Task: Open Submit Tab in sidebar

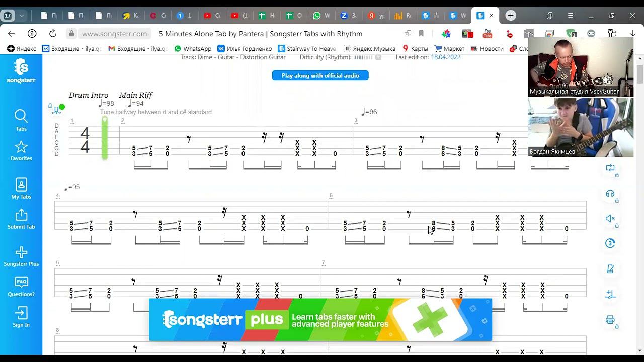Action: pyautogui.click(x=21, y=219)
